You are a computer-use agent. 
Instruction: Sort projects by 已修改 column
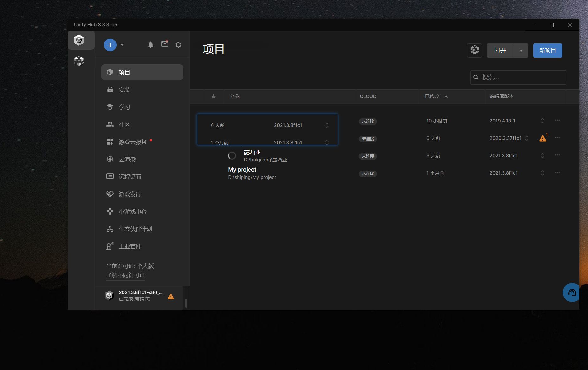(436, 97)
